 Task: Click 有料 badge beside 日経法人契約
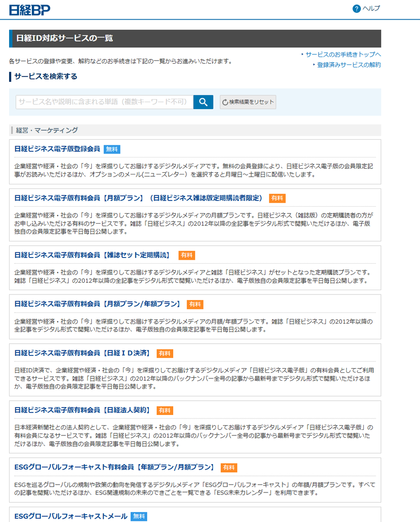165,411
